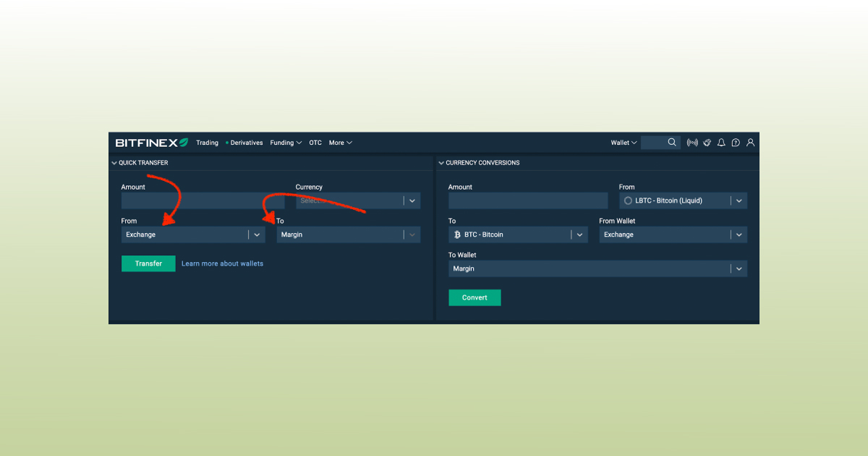Click the search magnifier icon

[x=672, y=143]
